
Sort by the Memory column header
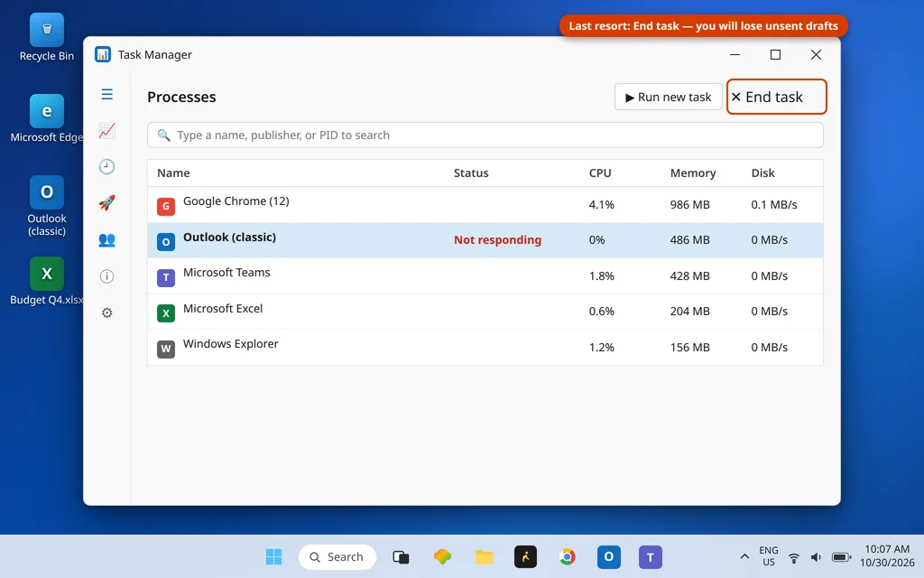(693, 172)
